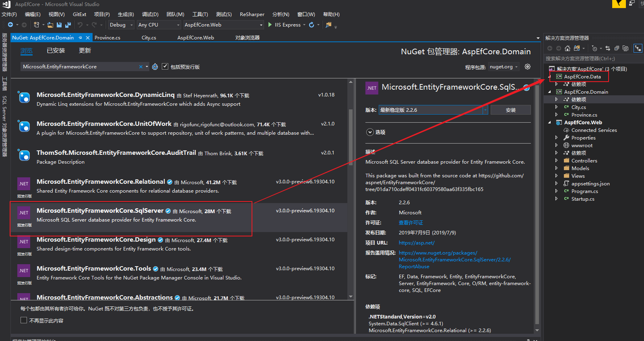Viewport: 644px width, 341px height.
Task: Open the 文件(F) menu
Action: (x=9, y=14)
